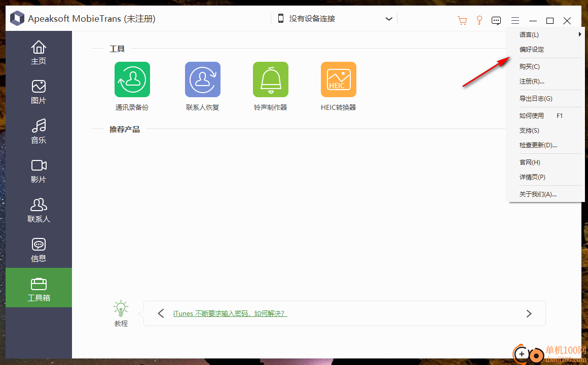Open the 联系人 contacts section
The width and height of the screenshot is (588, 365).
point(39,211)
